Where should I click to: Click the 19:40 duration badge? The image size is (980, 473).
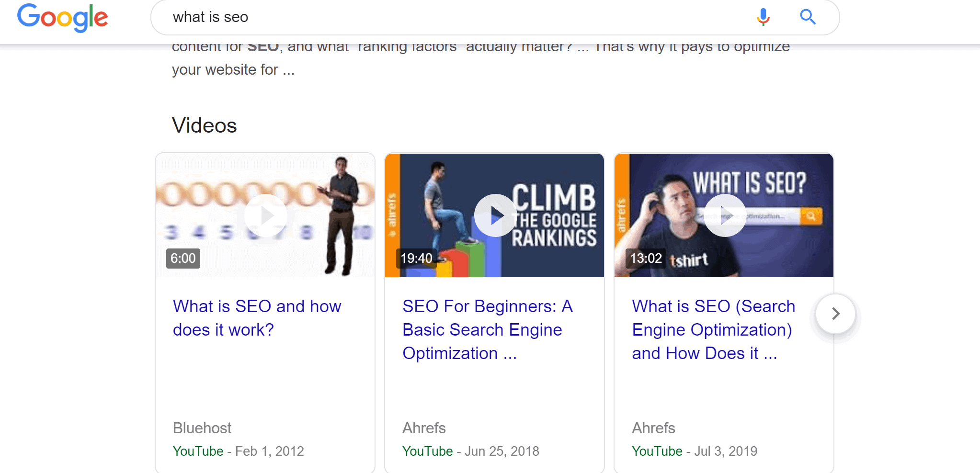pos(416,258)
